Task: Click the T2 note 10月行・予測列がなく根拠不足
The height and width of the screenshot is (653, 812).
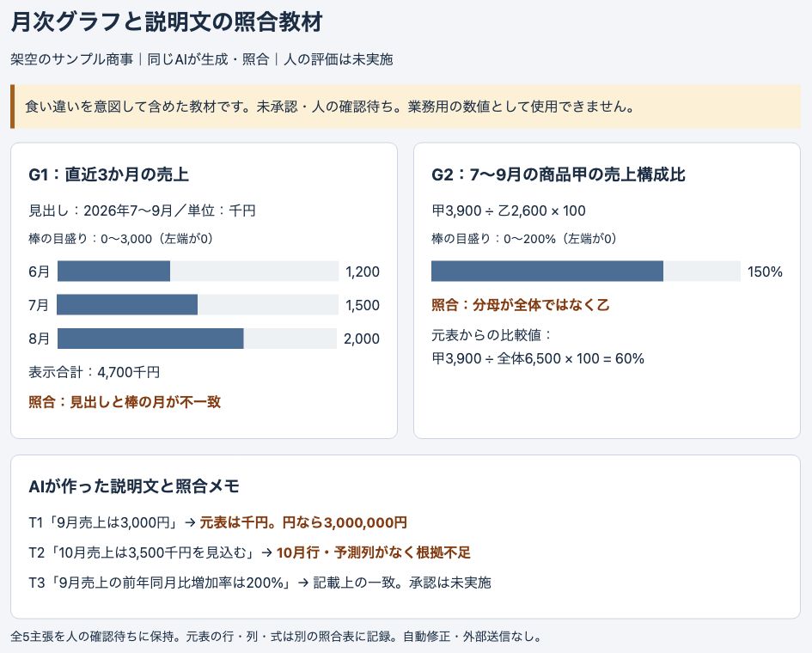Action: tap(374, 552)
